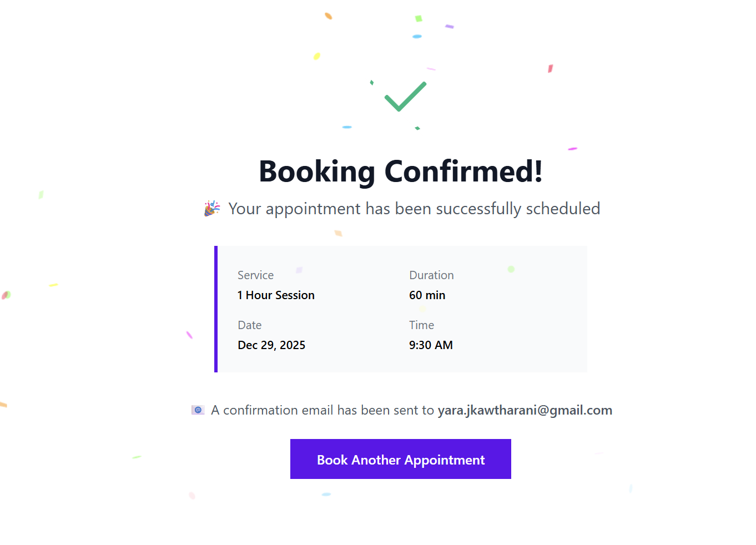This screenshot has width=756, height=545.
Task: Click the yara.jkawtharani@gmail.com email address
Action: coord(525,410)
